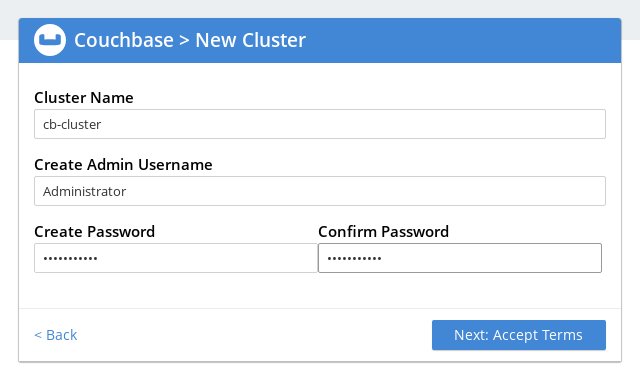Screen dimensions: 640x380
Task: Click the Create Password label
Action: point(95,231)
